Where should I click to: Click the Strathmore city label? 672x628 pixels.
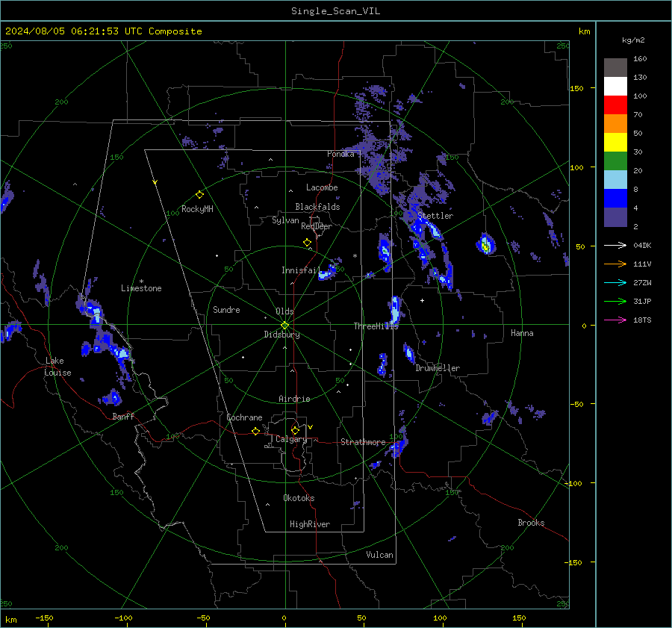pyautogui.click(x=364, y=442)
